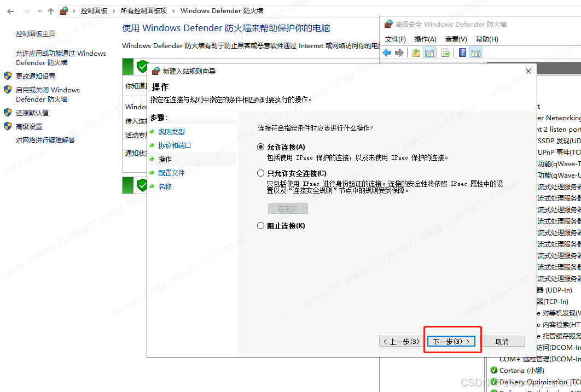Viewport: 581px width, 392px height.
Task: Open the 操作(A) menu
Action: click(x=426, y=39)
